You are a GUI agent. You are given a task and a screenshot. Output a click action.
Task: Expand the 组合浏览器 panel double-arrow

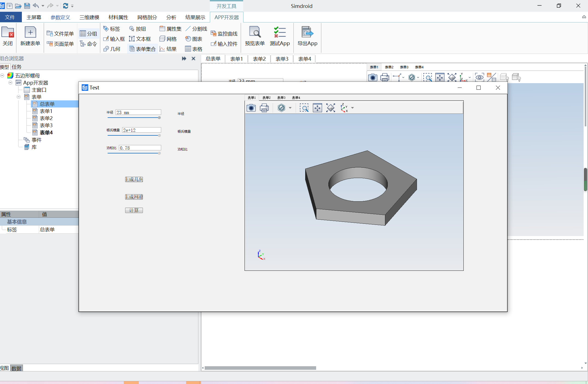(184, 59)
